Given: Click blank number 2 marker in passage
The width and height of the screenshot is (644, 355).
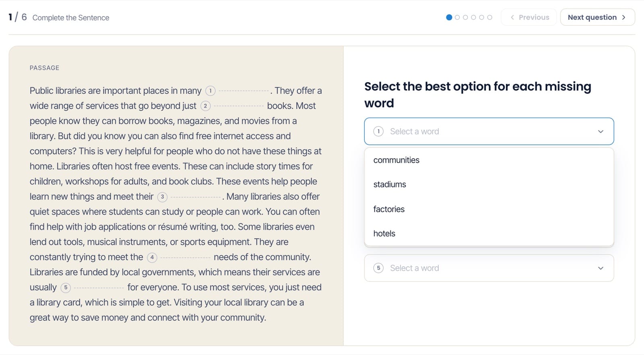Looking at the screenshot, I should tap(206, 106).
